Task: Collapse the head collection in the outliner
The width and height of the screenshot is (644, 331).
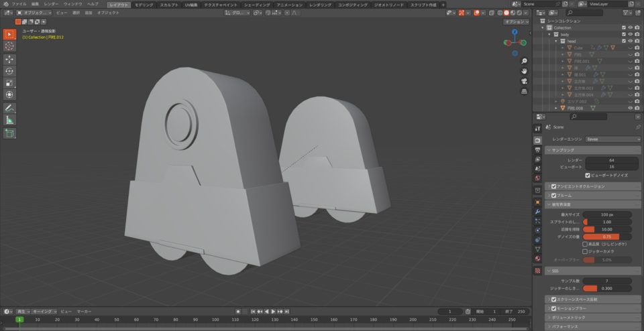Action: 556,41
